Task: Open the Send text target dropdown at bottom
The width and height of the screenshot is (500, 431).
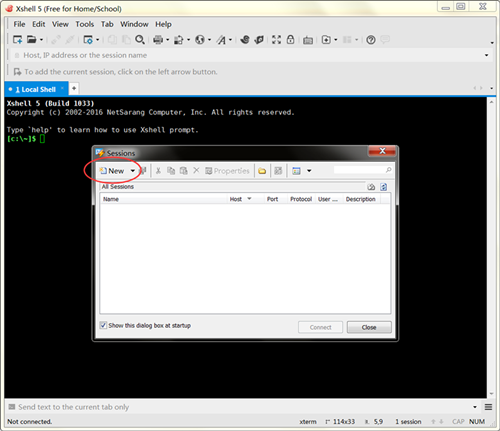Action: 475,407
